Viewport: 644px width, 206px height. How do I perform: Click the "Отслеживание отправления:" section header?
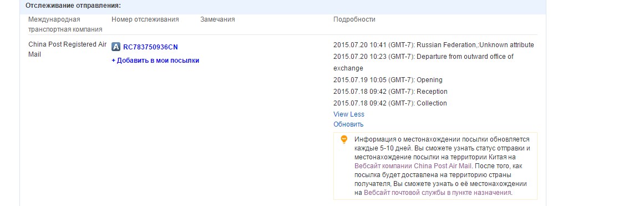click(x=73, y=6)
